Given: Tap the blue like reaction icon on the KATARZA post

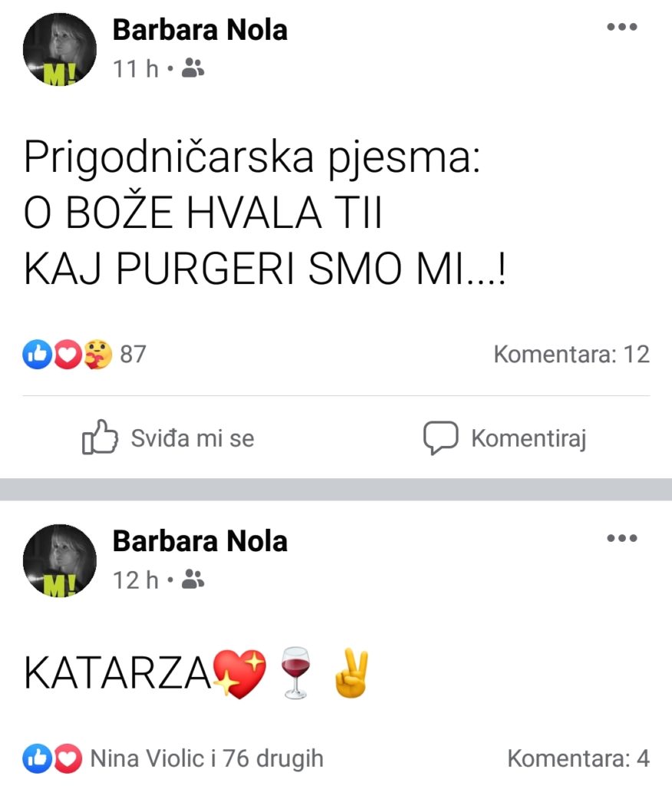Looking at the screenshot, I should 37,758.
